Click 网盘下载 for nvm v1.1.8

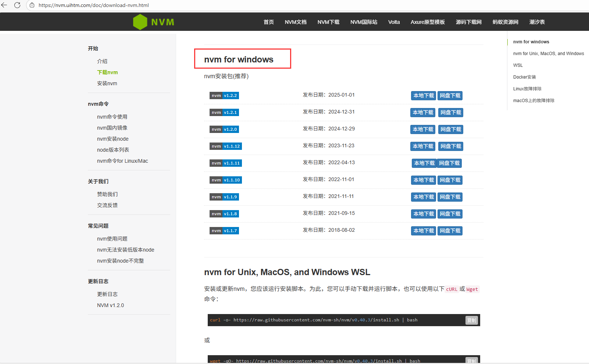450,214
